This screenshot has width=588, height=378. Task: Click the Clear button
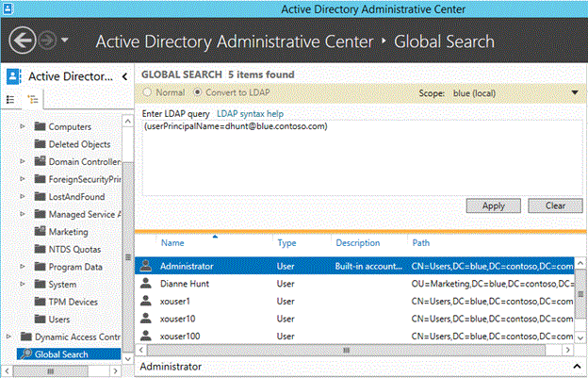tap(555, 205)
